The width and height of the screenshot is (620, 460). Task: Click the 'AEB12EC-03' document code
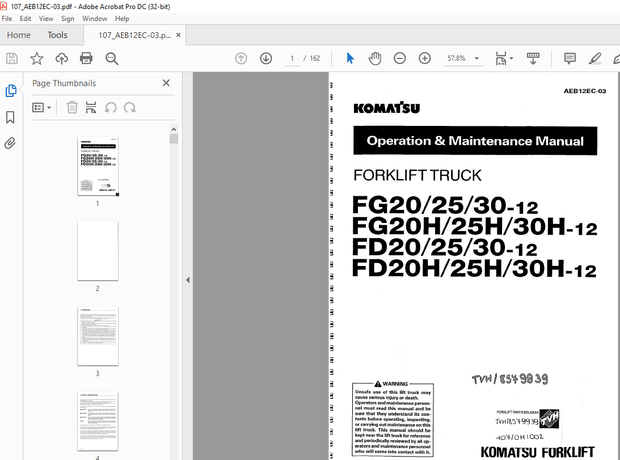[x=585, y=91]
